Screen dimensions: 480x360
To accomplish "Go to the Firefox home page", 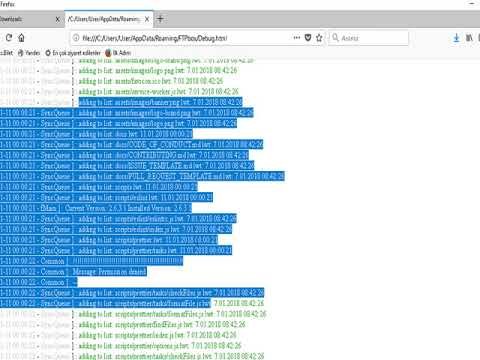I will click(21, 38).
